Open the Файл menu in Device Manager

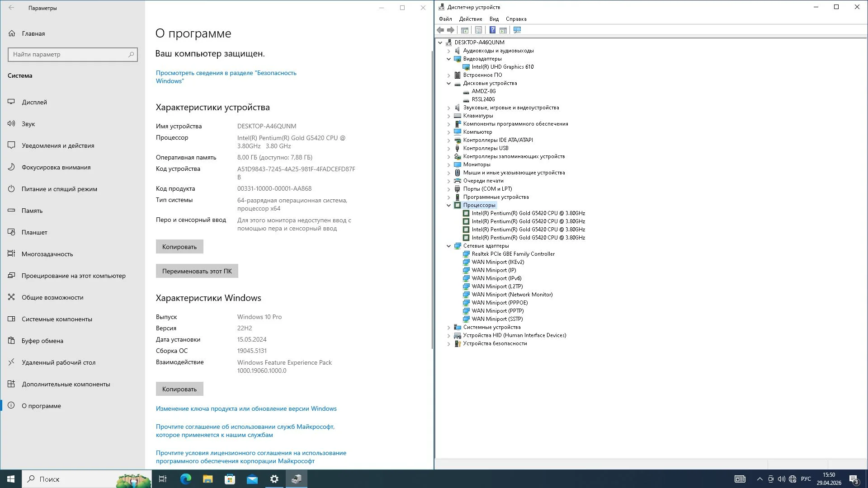pyautogui.click(x=445, y=19)
